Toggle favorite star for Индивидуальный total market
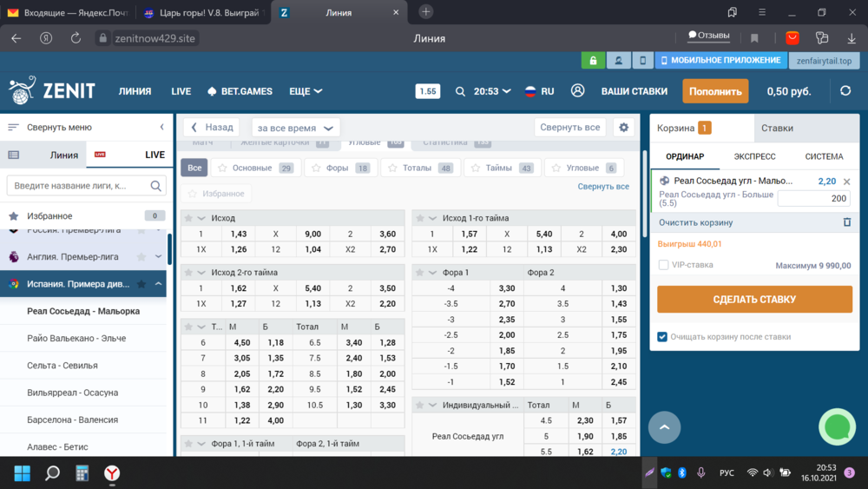 [419, 406]
